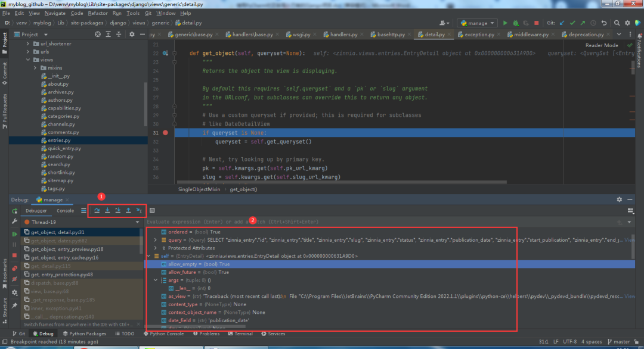Click the Step Out debugger icon

point(128,210)
